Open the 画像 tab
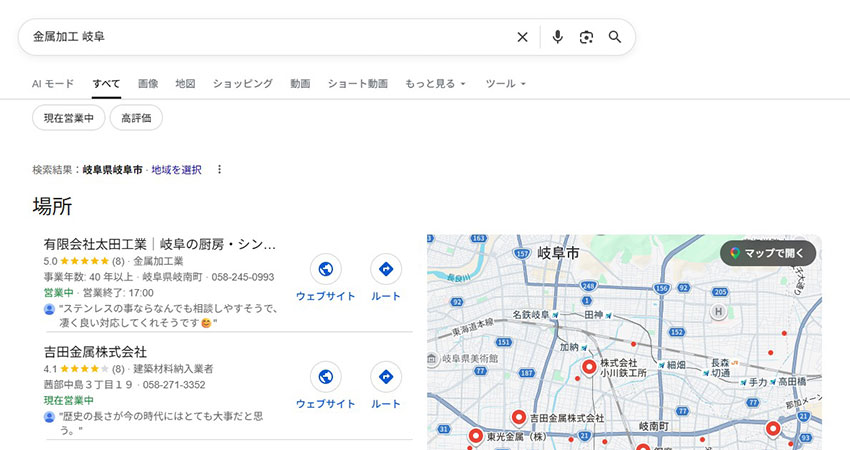Image resolution: width=850 pixels, height=450 pixels. click(148, 83)
